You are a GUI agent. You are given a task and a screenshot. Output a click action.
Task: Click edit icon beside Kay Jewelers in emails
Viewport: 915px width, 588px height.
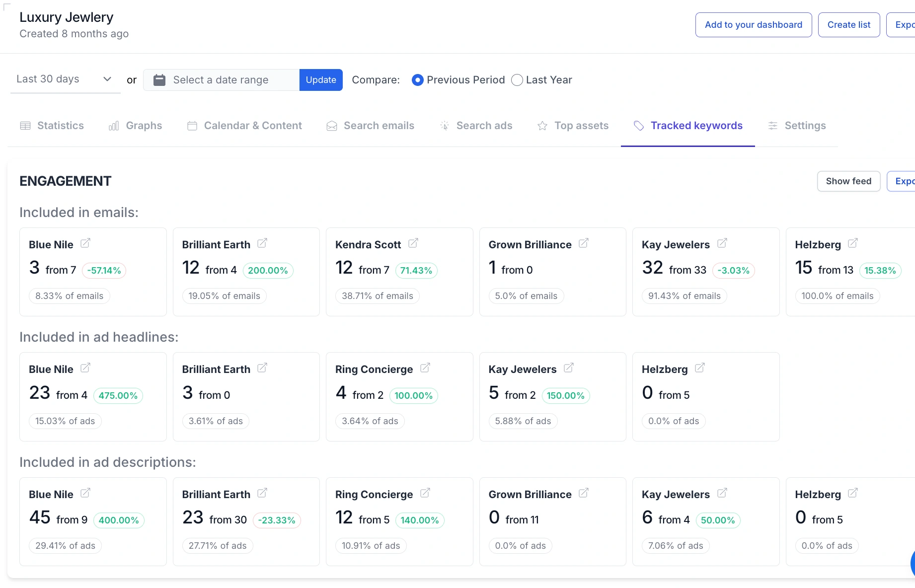722,243
